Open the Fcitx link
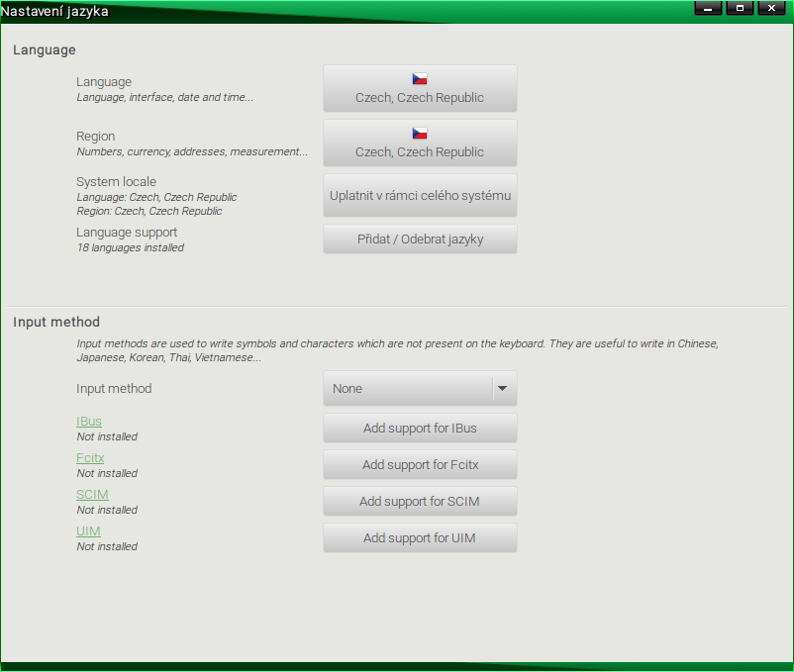This screenshot has width=794, height=672. [90, 458]
